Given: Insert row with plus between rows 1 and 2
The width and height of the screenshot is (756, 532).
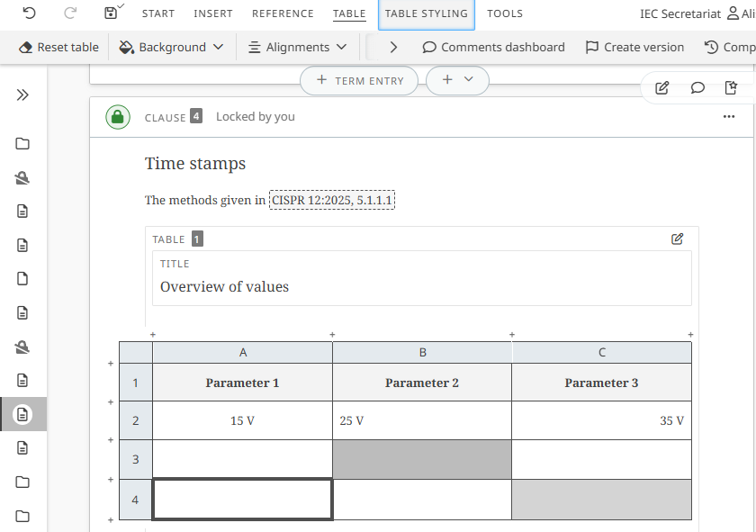Looking at the screenshot, I should click(x=111, y=401).
